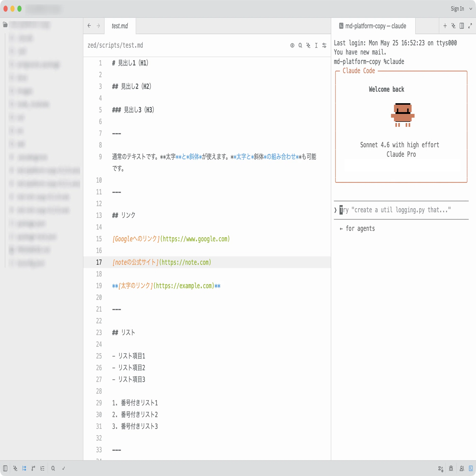The width and height of the screenshot is (476, 476).
Task: Click the '3. 番号付きリスト3' line
Action: click(x=135, y=426)
